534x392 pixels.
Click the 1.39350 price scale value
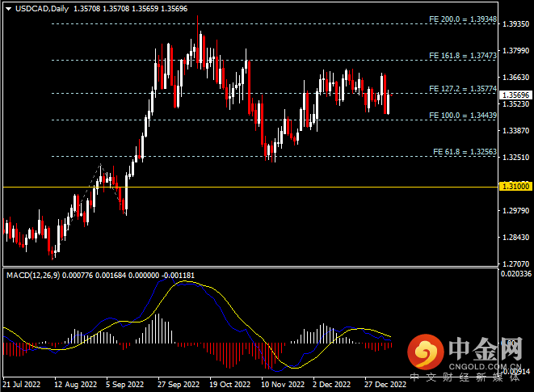(x=513, y=24)
